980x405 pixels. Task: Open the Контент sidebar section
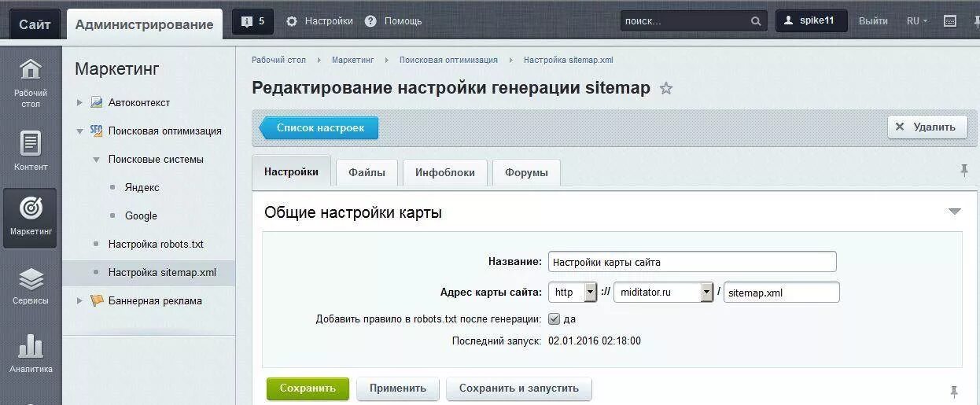coord(30,151)
